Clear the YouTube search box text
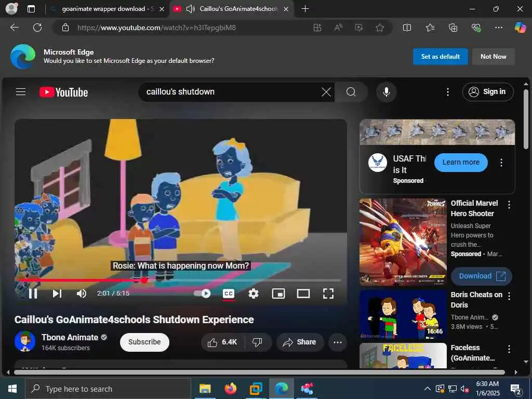The height and width of the screenshot is (399, 532). click(326, 92)
